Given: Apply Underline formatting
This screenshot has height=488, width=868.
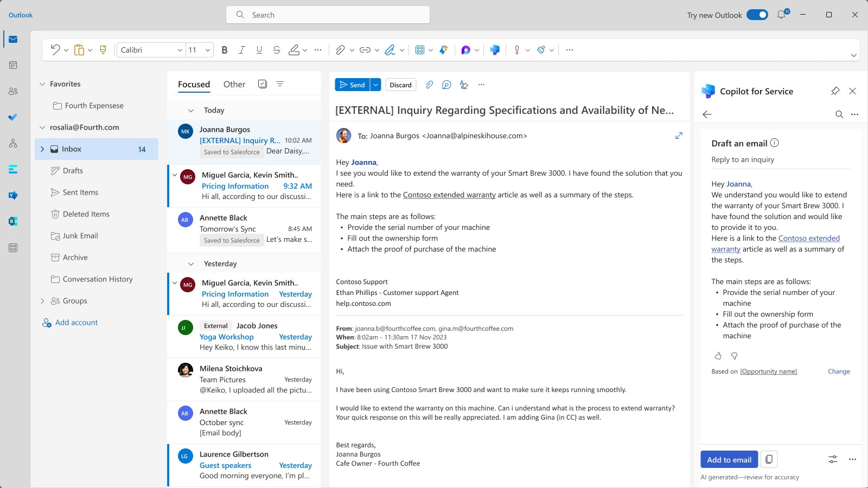Looking at the screenshot, I should 259,50.
